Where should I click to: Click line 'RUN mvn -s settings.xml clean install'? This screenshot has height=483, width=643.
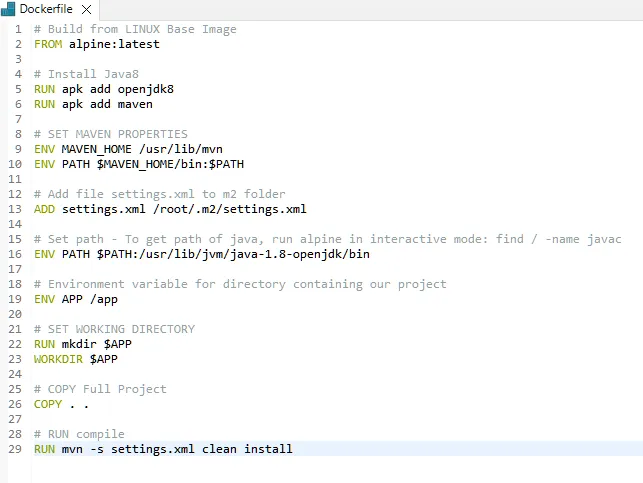163,449
